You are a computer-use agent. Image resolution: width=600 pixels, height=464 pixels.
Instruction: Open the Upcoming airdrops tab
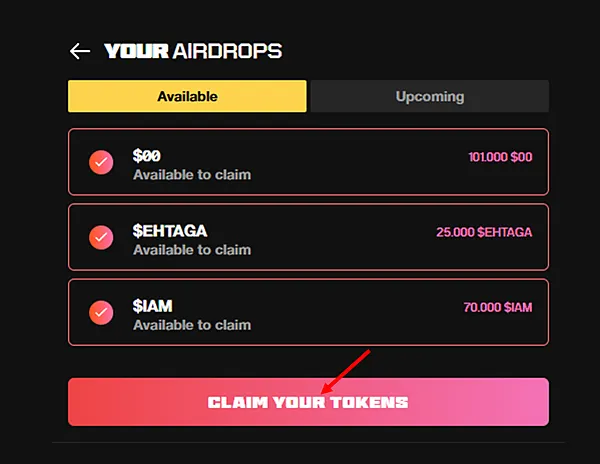pos(429,97)
